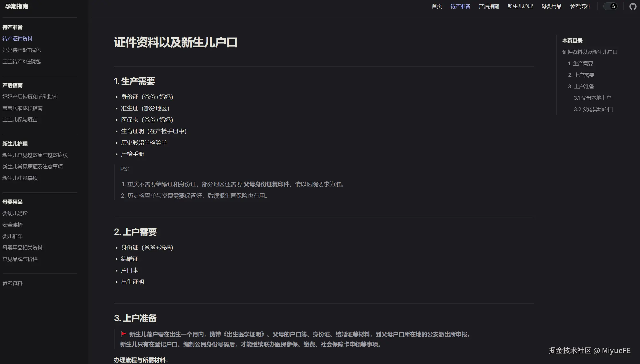The image size is (640, 364).
Task: Open 婴幼儿奶粉 sidebar link
Action: pyautogui.click(x=15, y=213)
